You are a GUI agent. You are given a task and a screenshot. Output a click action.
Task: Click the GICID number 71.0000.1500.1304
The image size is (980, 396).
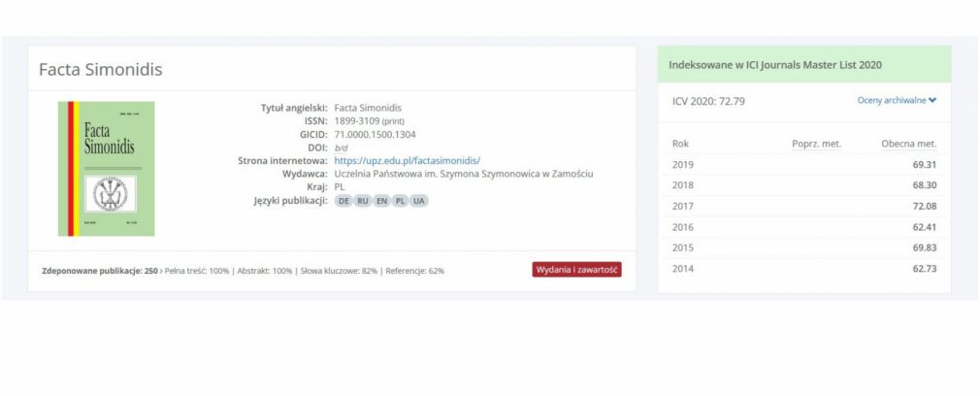pyautogui.click(x=375, y=135)
